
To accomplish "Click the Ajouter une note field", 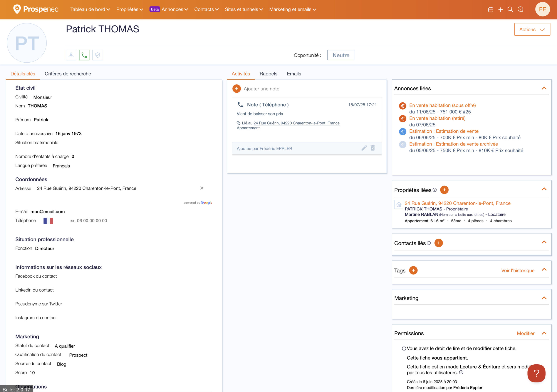I will tap(261, 89).
